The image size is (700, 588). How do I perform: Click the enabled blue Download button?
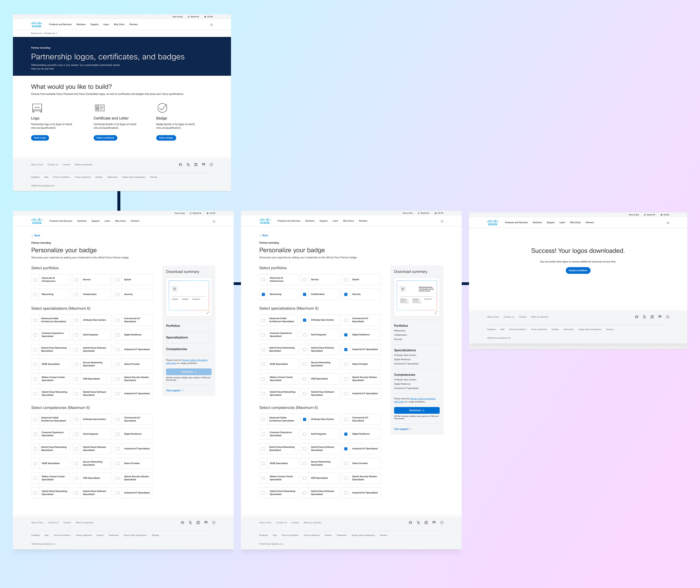click(x=416, y=410)
